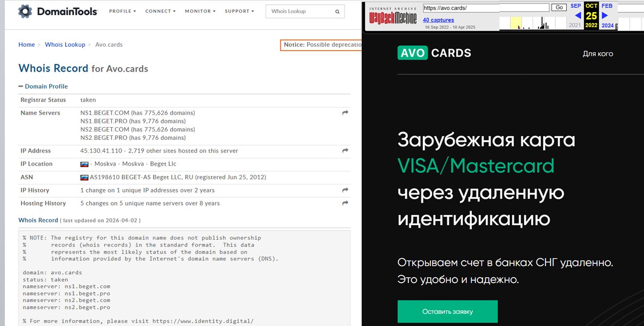
Task: Click the domain: avo.cards line in whois record
Action: tap(53, 273)
